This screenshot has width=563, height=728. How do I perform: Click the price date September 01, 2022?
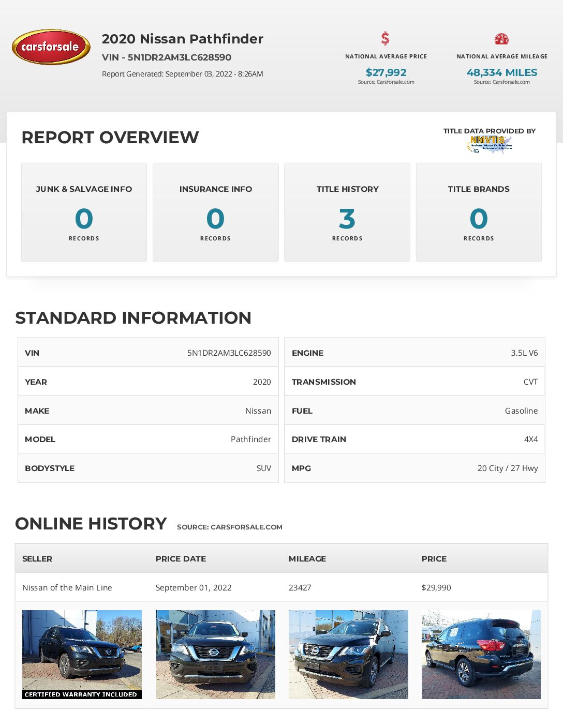click(x=194, y=588)
